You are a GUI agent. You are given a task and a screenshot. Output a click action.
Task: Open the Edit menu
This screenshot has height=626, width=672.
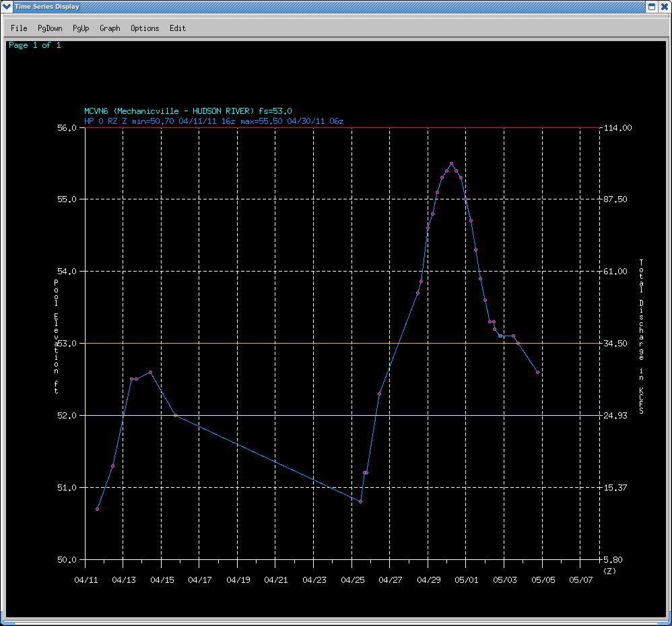point(178,28)
